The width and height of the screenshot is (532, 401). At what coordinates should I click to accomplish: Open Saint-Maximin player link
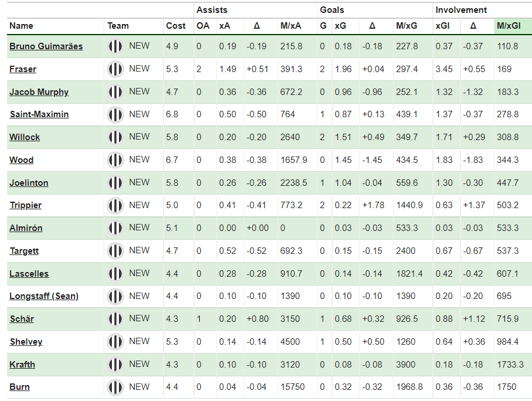(x=39, y=114)
